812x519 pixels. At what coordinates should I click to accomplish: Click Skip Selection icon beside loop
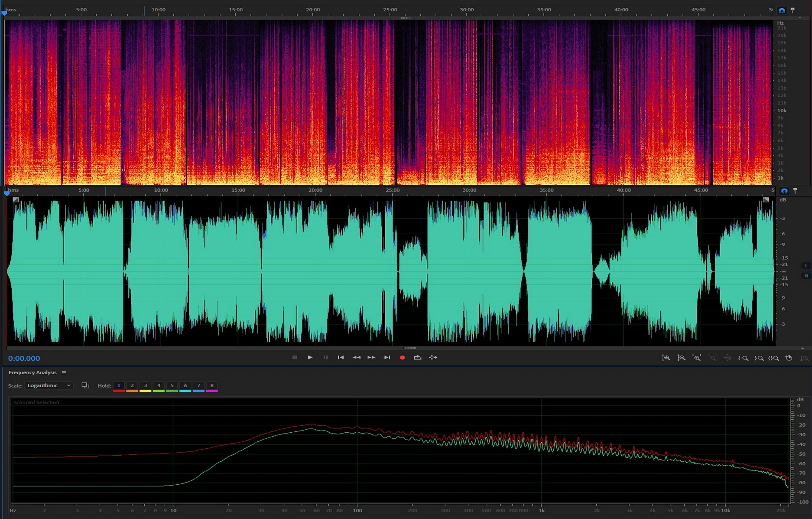[433, 357]
